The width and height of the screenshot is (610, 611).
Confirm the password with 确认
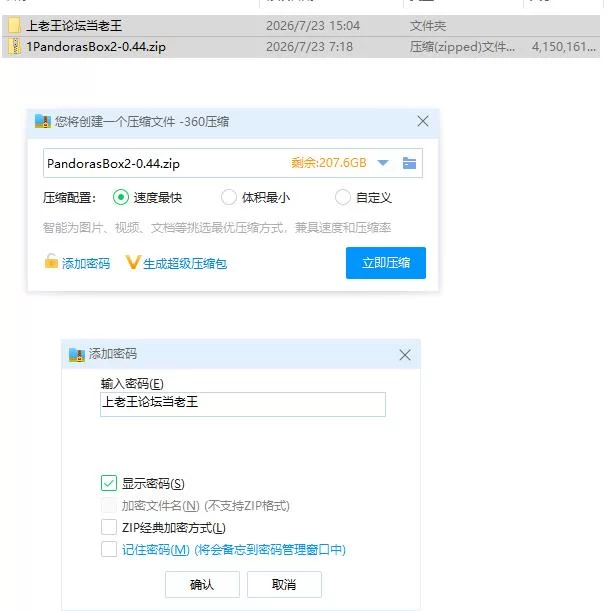tap(202, 584)
